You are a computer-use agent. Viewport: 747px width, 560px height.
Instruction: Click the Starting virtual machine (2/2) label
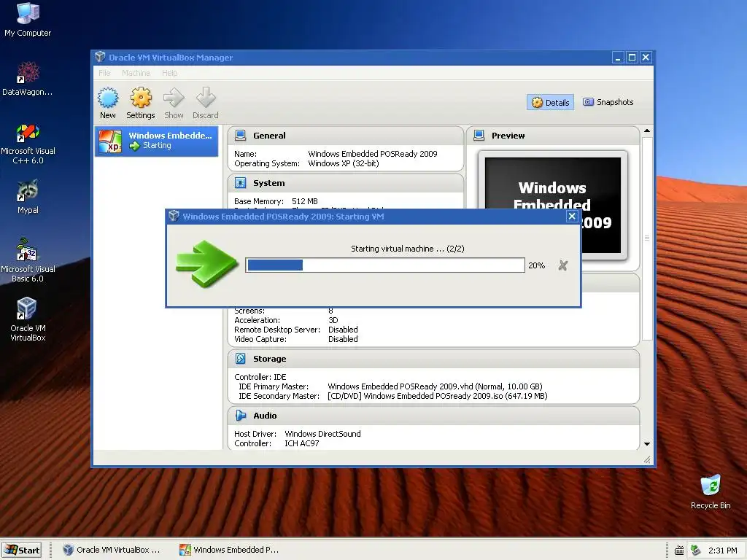point(407,249)
